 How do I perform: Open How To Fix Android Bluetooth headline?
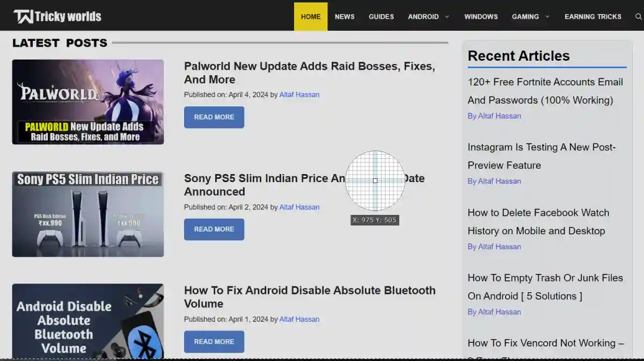(309, 297)
